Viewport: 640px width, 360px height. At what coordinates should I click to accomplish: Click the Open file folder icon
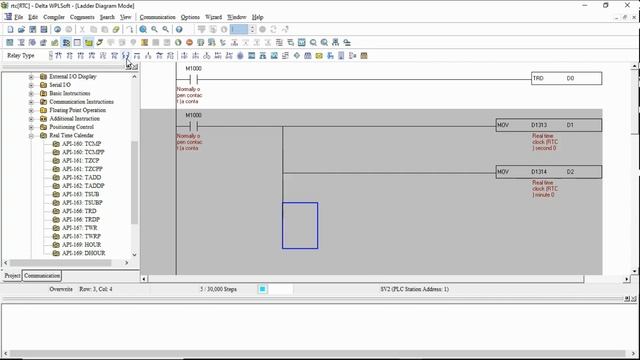(21, 29)
